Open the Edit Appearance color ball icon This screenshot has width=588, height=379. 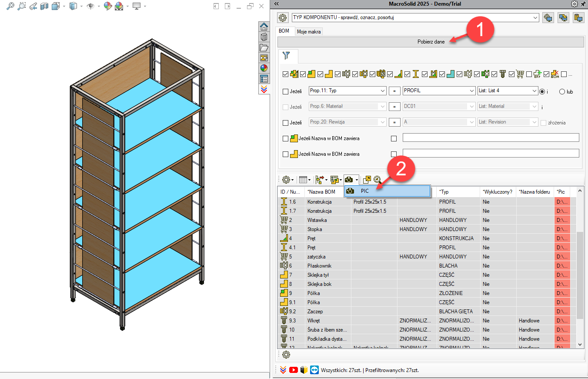[107, 6]
